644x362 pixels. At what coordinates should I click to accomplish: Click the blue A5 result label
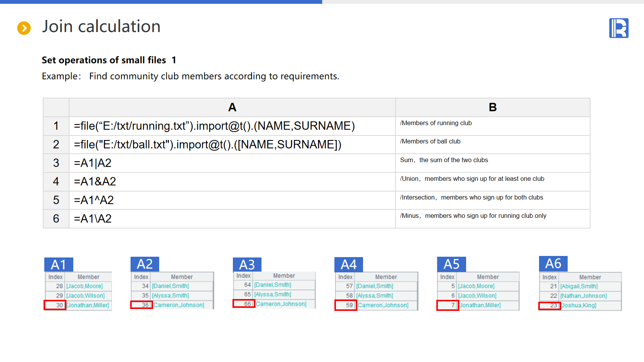click(451, 264)
